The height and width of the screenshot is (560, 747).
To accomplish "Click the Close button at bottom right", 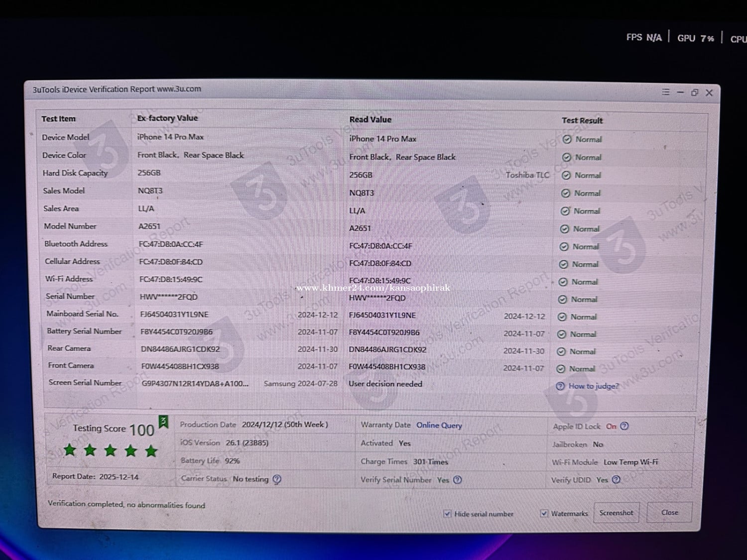I will [669, 512].
